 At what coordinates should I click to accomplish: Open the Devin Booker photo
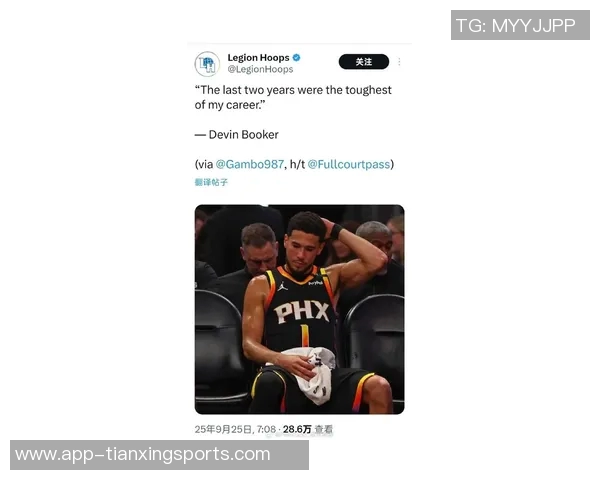299,309
